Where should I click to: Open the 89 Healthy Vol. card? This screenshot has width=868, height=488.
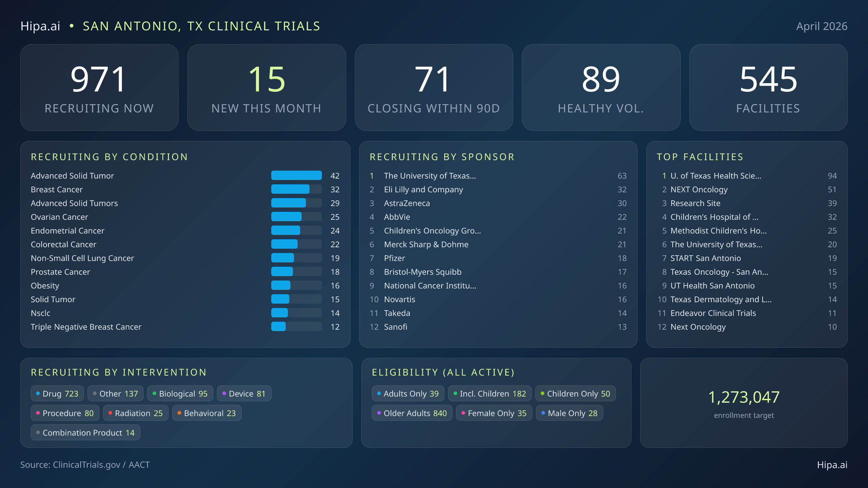point(601,87)
